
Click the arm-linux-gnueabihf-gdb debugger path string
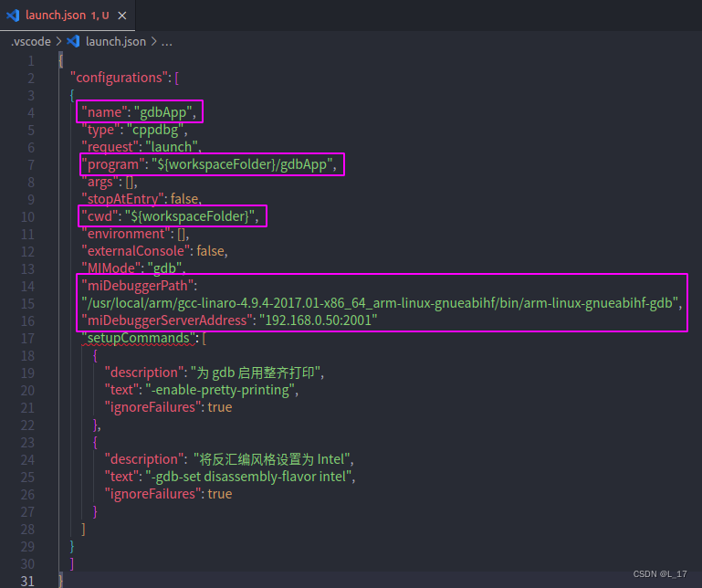point(380,302)
